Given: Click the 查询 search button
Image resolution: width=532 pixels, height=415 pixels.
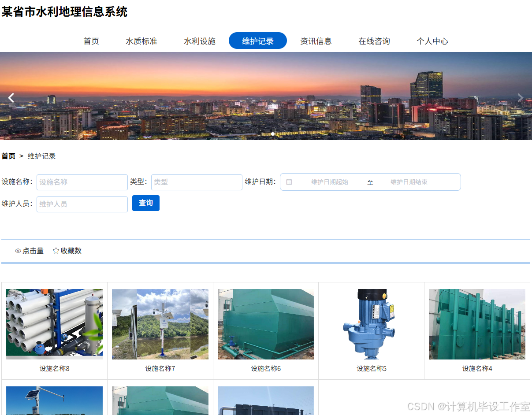Looking at the screenshot, I should [146, 203].
